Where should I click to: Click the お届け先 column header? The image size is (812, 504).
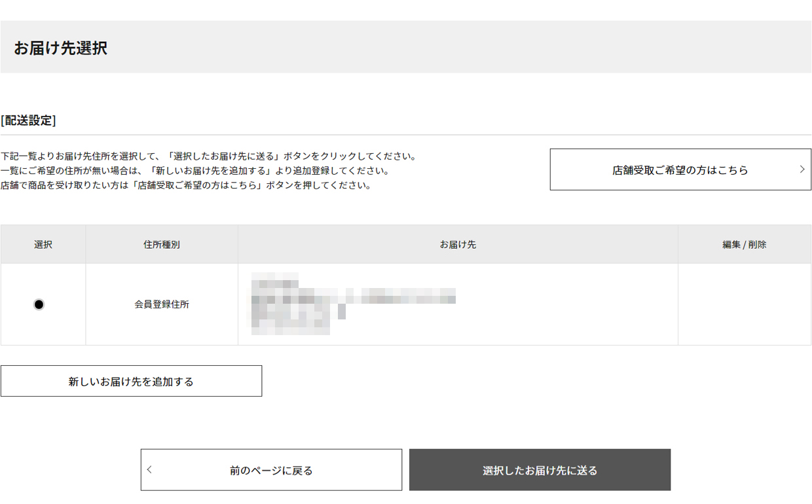[457, 244]
